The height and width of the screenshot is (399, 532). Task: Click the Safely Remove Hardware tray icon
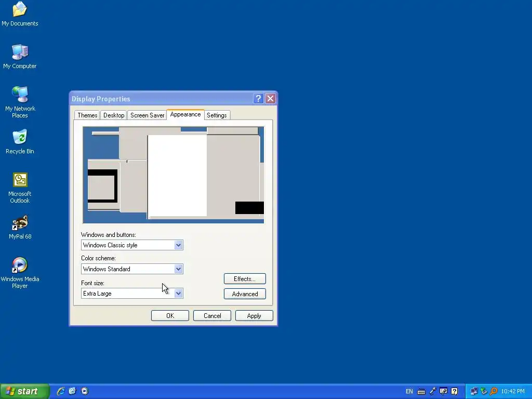click(484, 391)
